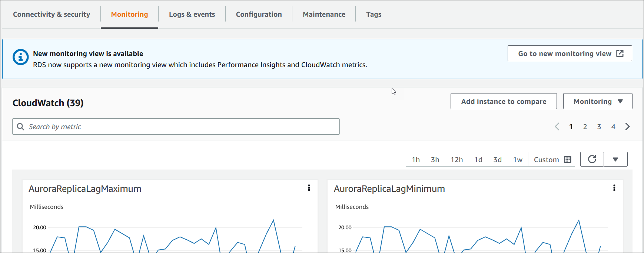The image size is (644, 253).
Task: Click the search magnifier icon
Action: (21, 127)
